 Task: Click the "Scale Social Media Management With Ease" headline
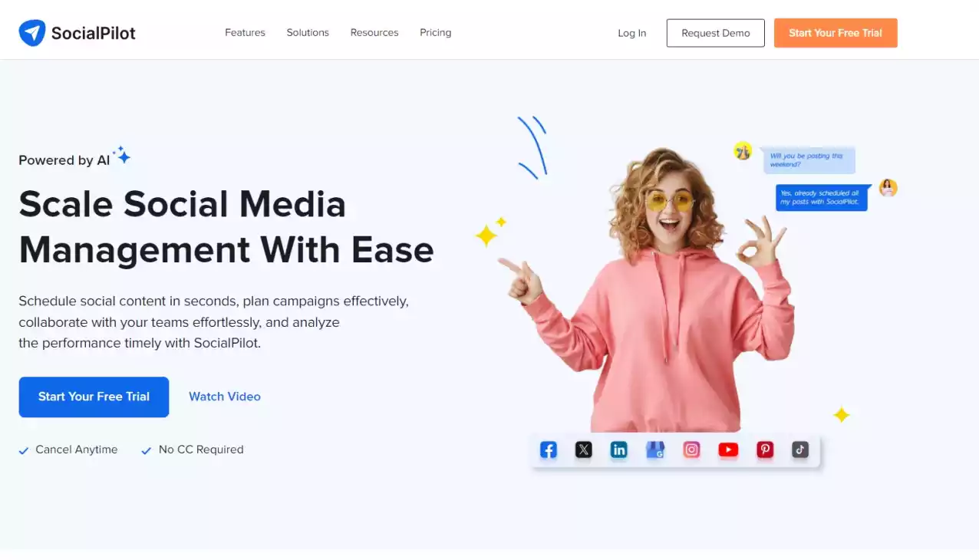(x=226, y=227)
